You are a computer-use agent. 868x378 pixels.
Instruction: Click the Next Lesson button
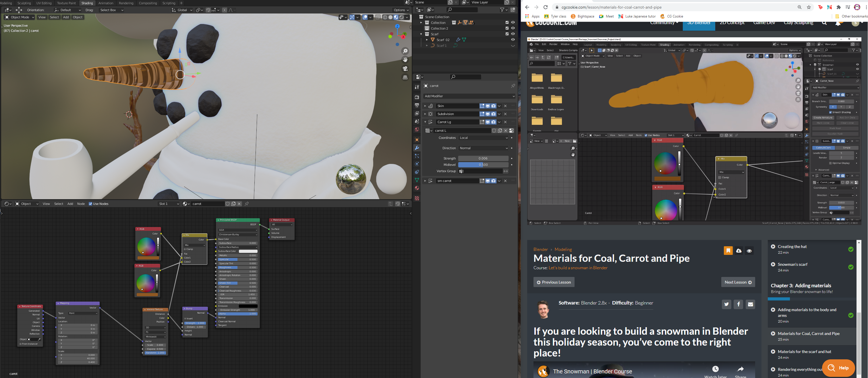[738, 282]
